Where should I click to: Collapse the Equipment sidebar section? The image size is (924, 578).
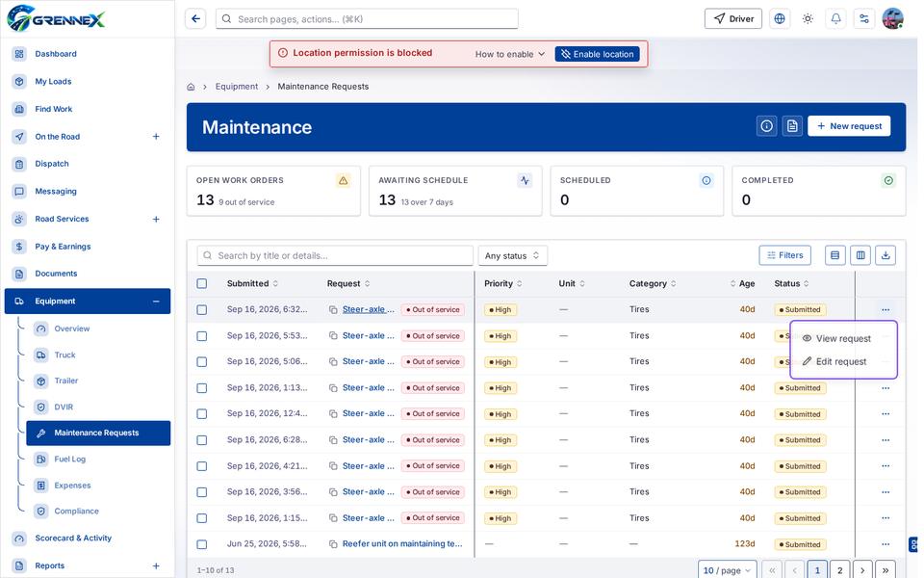[x=156, y=302]
